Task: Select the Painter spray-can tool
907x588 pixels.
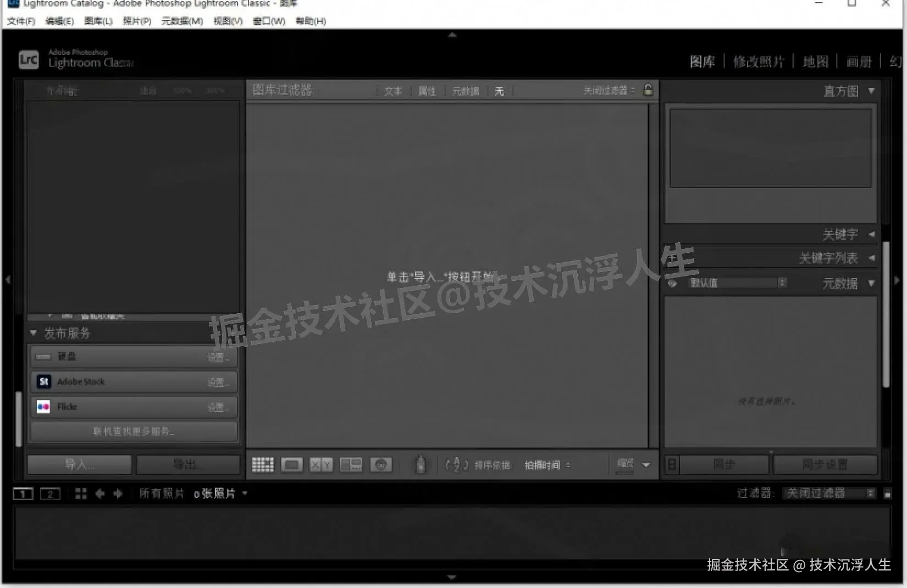Action: (421, 464)
